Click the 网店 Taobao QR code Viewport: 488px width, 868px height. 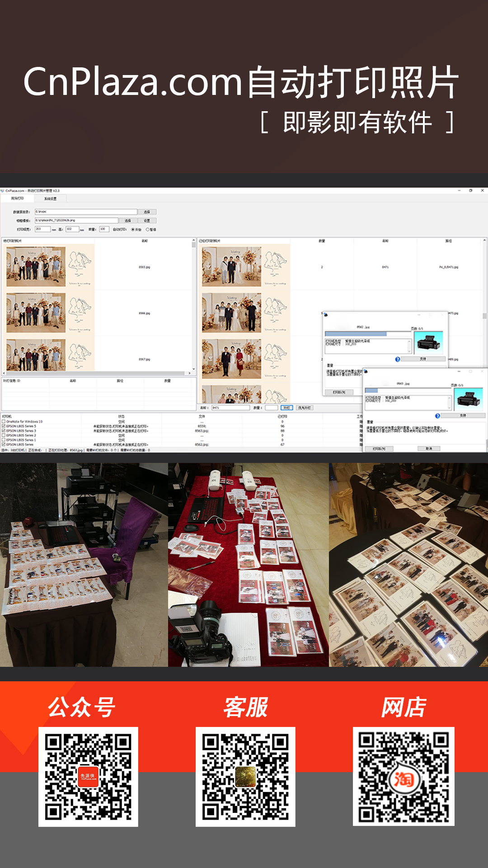pyautogui.click(x=404, y=777)
